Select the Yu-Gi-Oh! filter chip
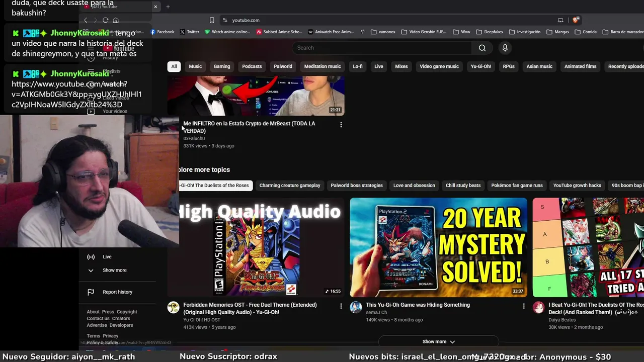 tap(480, 66)
